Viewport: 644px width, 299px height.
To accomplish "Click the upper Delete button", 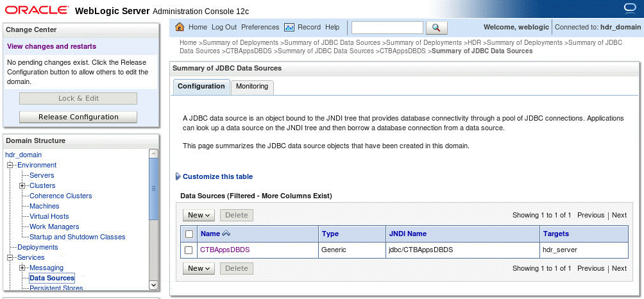I will point(237,215).
